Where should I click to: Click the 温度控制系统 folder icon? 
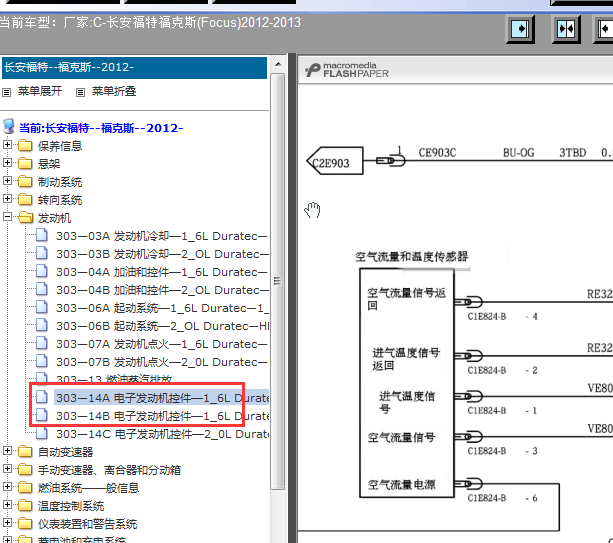click(x=25, y=506)
